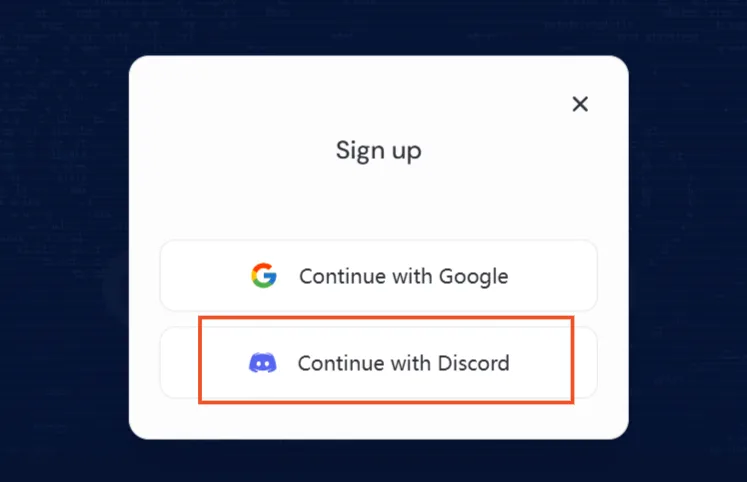Choose Continue with Discord sign-up option
The image size is (747, 482).
378,362
